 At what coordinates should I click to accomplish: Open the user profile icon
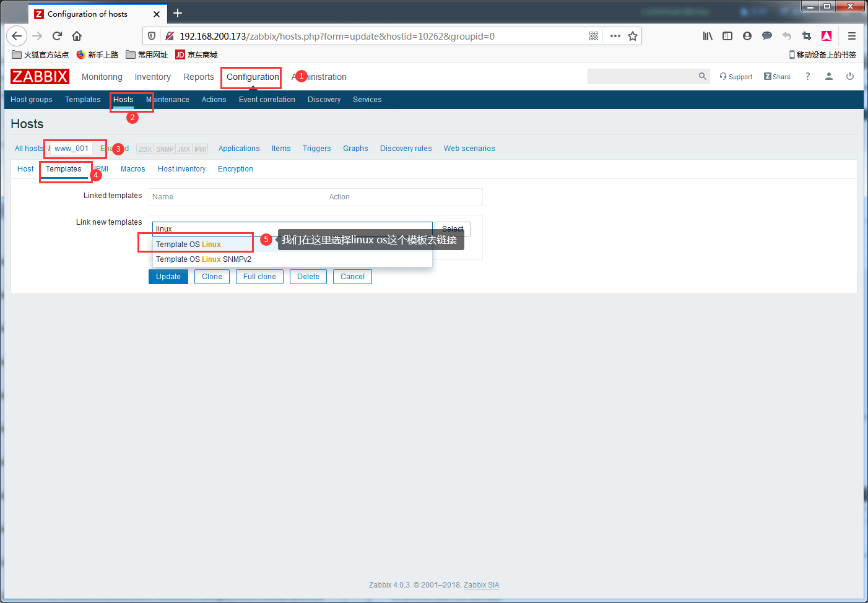tap(829, 76)
